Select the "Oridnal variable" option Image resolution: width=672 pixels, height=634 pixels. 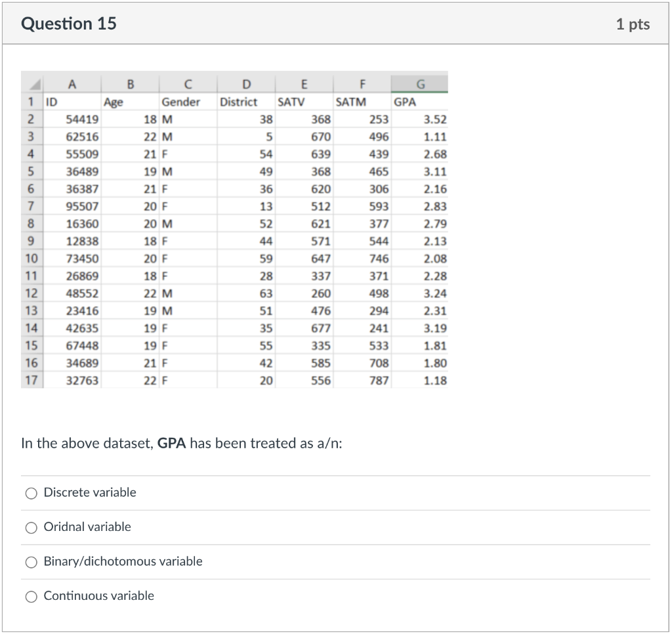pos(31,527)
